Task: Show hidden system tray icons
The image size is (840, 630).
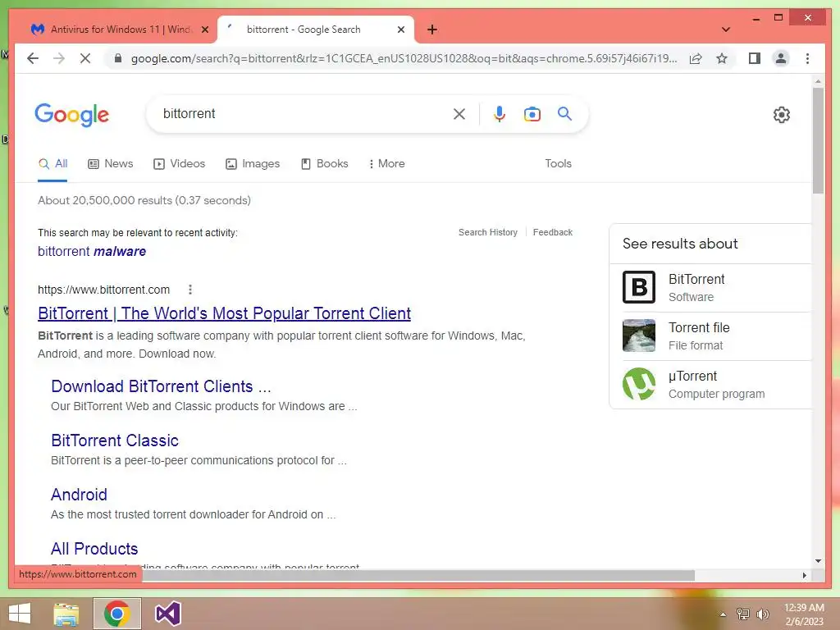Action: pos(723,614)
